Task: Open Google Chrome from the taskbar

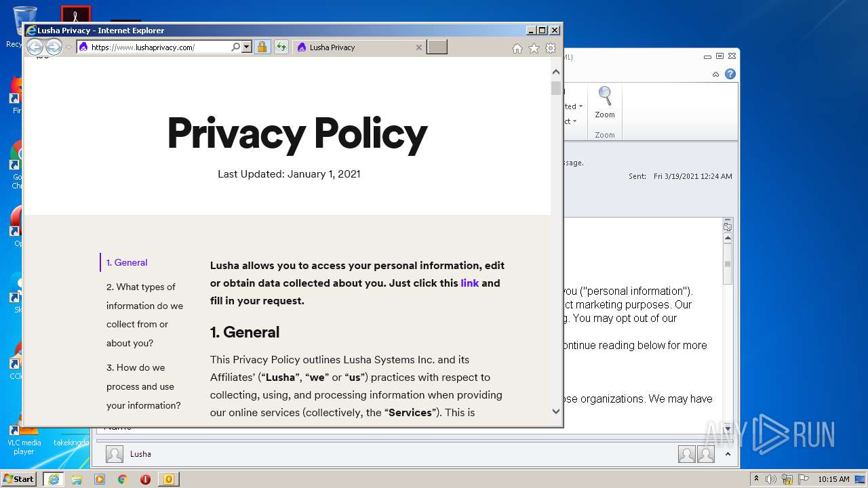Action: pos(123,479)
